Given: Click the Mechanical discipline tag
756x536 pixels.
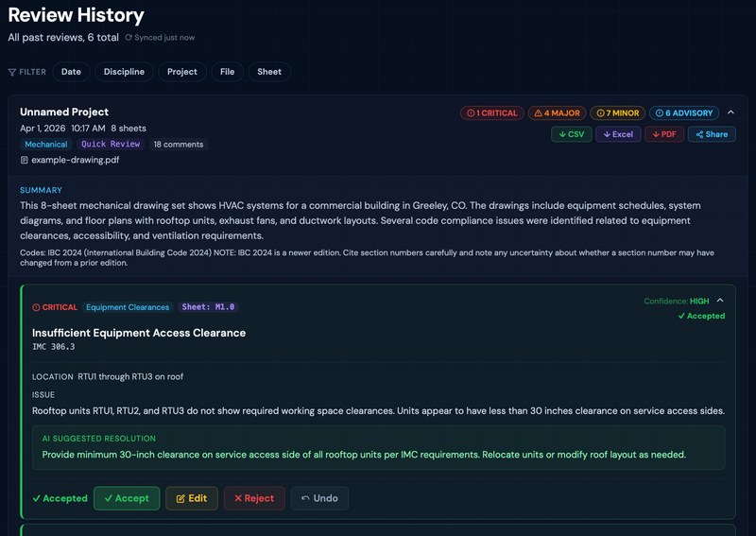Looking at the screenshot, I should (x=46, y=145).
